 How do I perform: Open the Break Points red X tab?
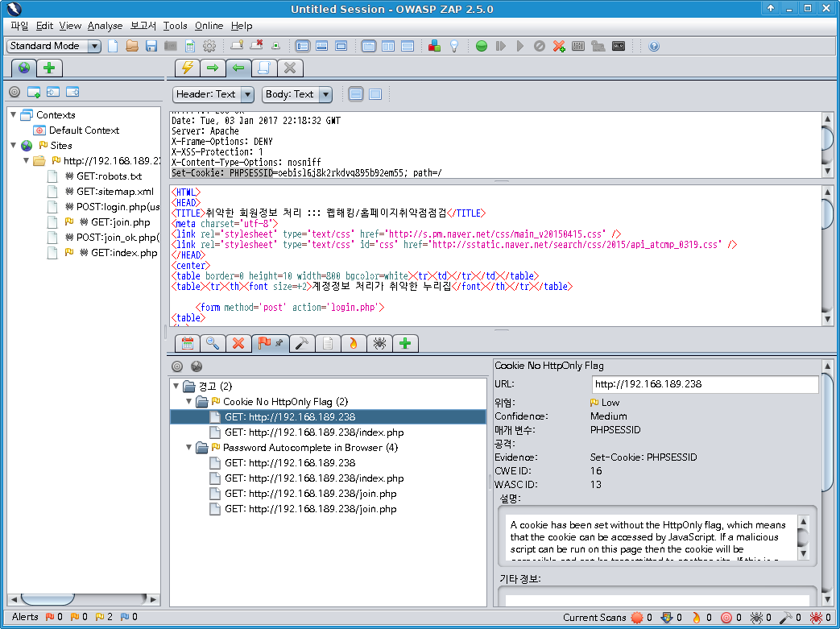click(x=238, y=343)
